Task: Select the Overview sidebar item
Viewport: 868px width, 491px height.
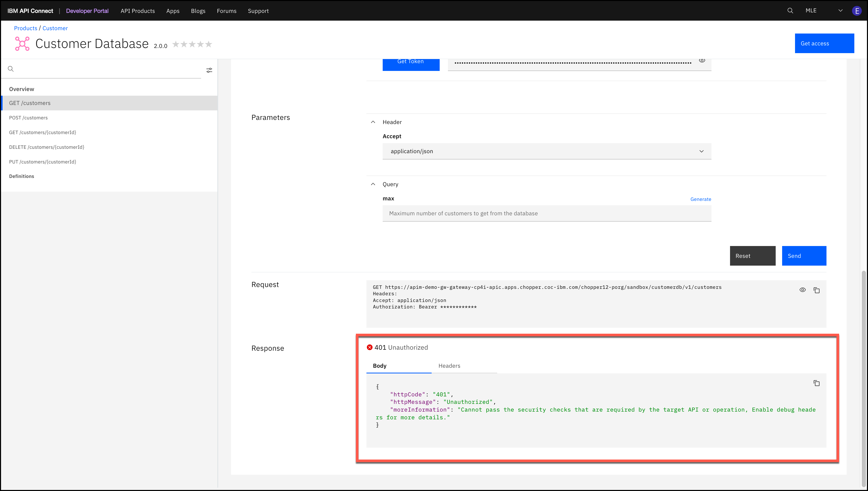Action: pos(22,89)
